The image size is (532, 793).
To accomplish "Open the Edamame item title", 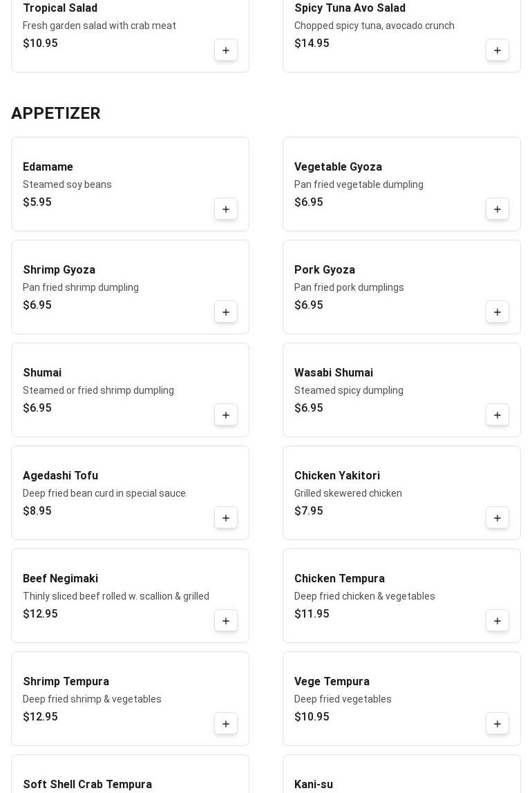I will click(48, 167).
